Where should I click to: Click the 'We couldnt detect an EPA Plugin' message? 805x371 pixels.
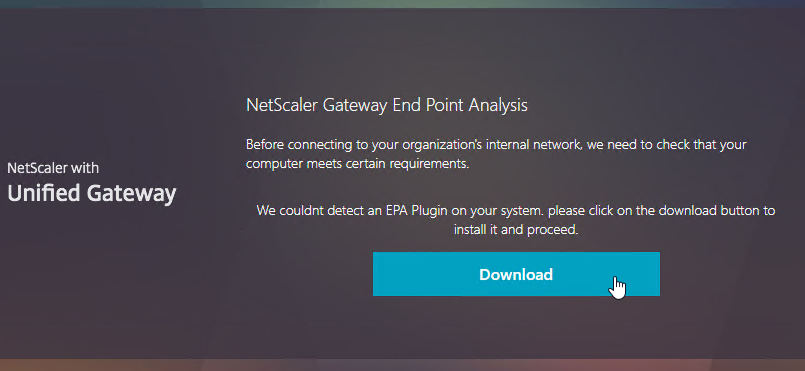coord(516,210)
